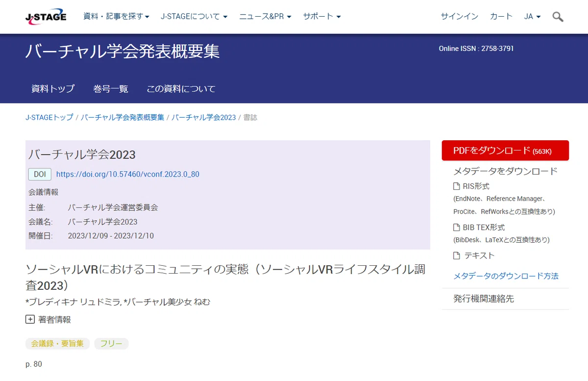Select 巻号一覧 tab

[x=111, y=89]
